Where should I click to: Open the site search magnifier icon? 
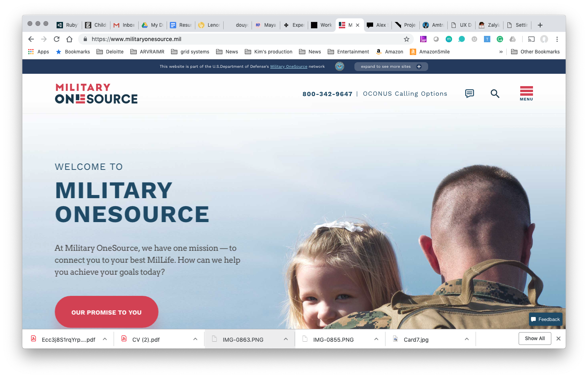point(495,94)
